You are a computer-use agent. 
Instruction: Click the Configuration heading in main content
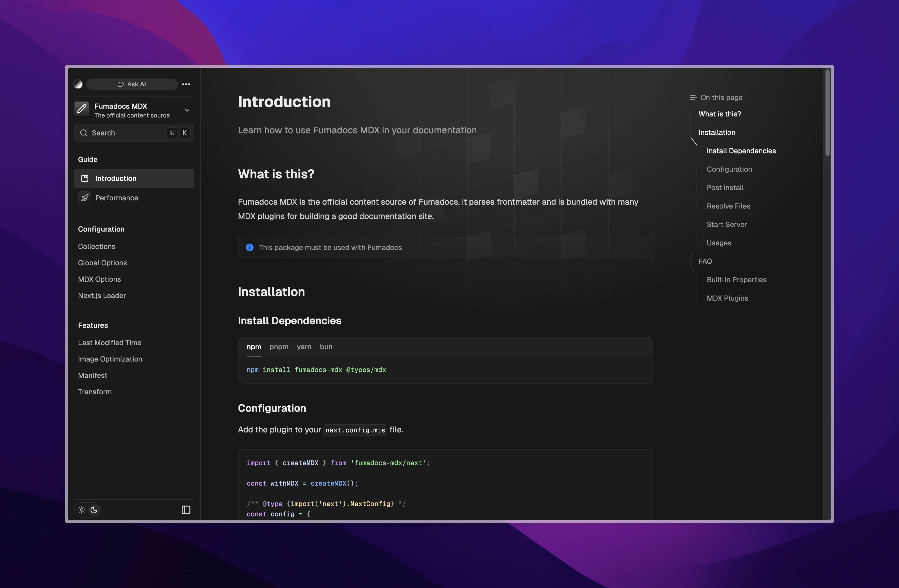click(x=272, y=408)
